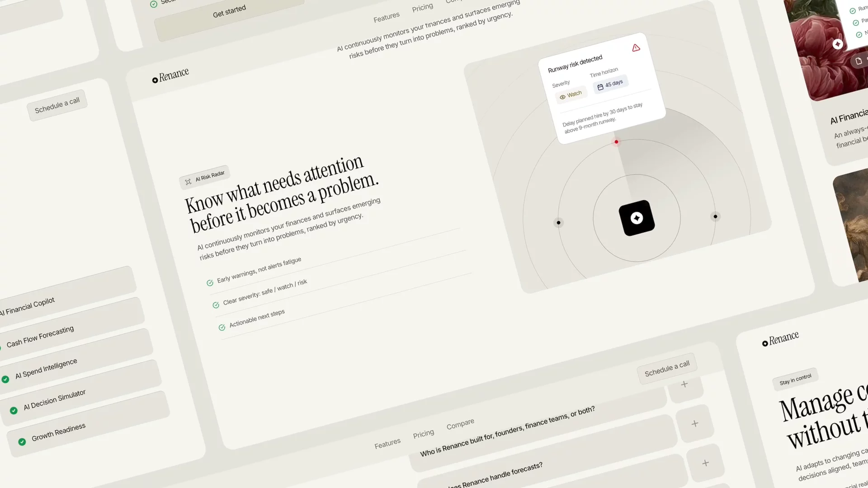
Task: Click the white sparkle badge on the flower image
Action: [838, 44]
